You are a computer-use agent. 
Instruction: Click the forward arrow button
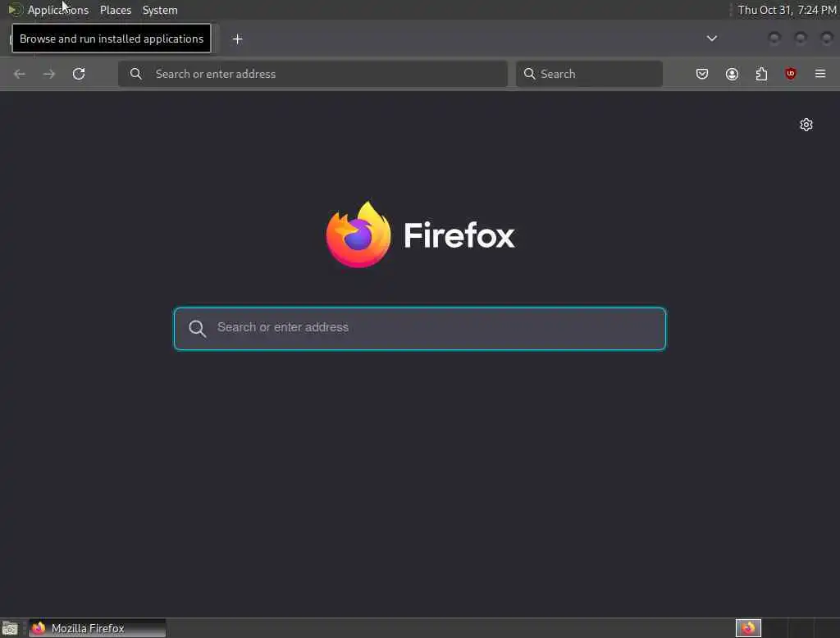click(x=48, y=74)
